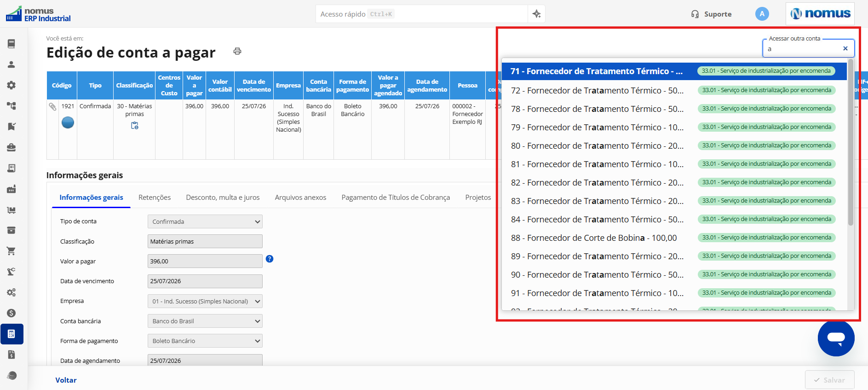The width and height of the screenshot is (868, 390).
Task: Open the robot arm sidebar icon
Action: click(x=11, y=272)
